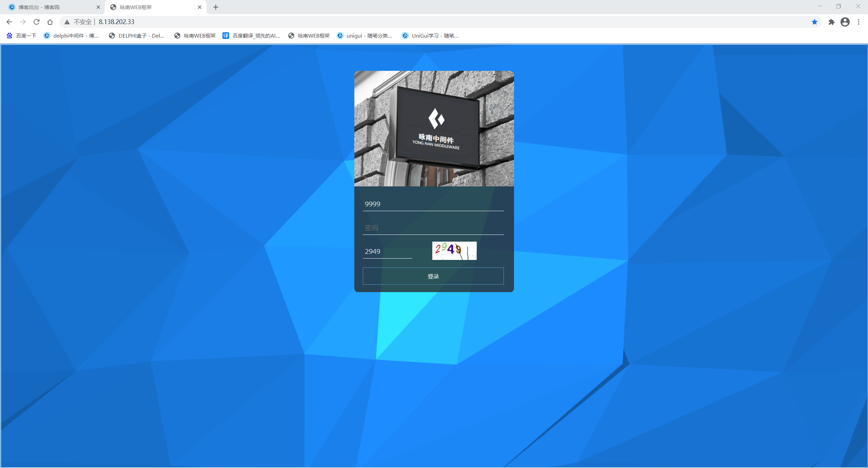The height and width of the screenshot is (468, 868).
Task: Open the DELPHI盒子 bookmark
Action: [137, 36]
